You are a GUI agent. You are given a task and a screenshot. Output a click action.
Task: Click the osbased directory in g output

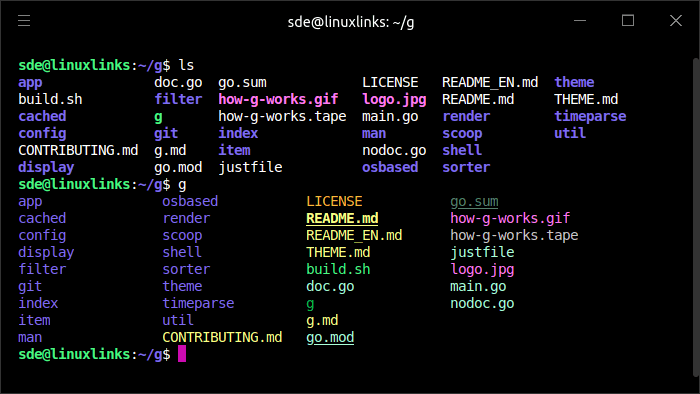coord(190,201)
